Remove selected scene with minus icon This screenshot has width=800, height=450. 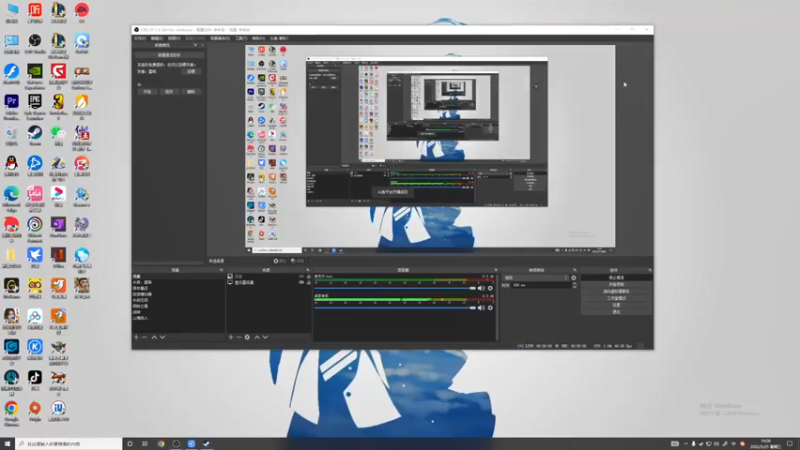[144, 337]
